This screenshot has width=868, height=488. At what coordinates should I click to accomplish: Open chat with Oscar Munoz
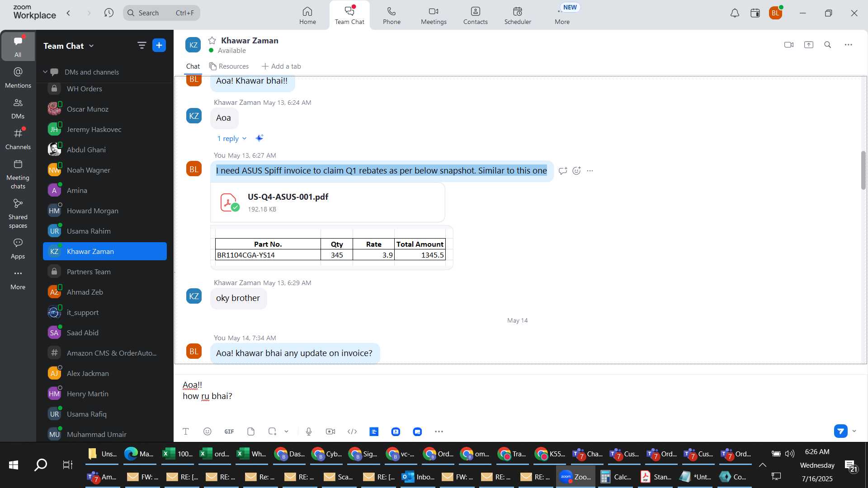tap(105, 109)
